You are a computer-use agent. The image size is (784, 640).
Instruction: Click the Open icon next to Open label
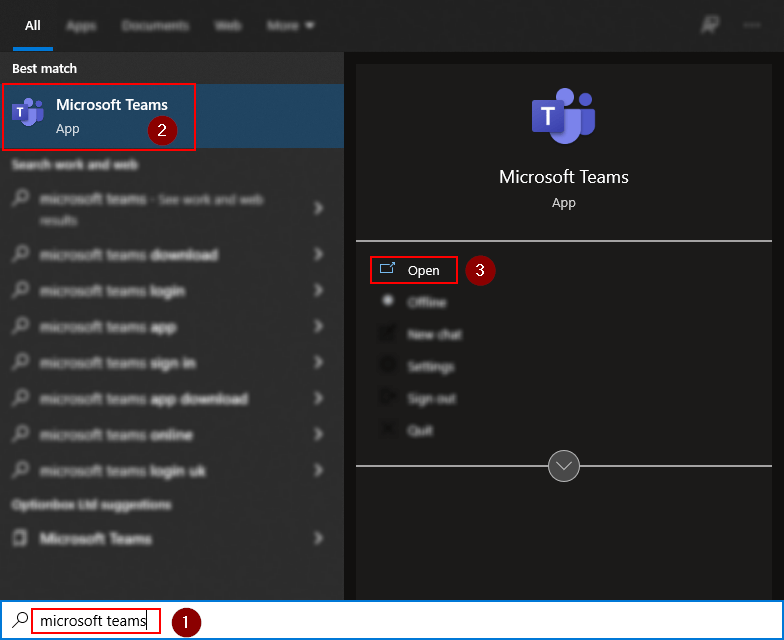[388, 269]
